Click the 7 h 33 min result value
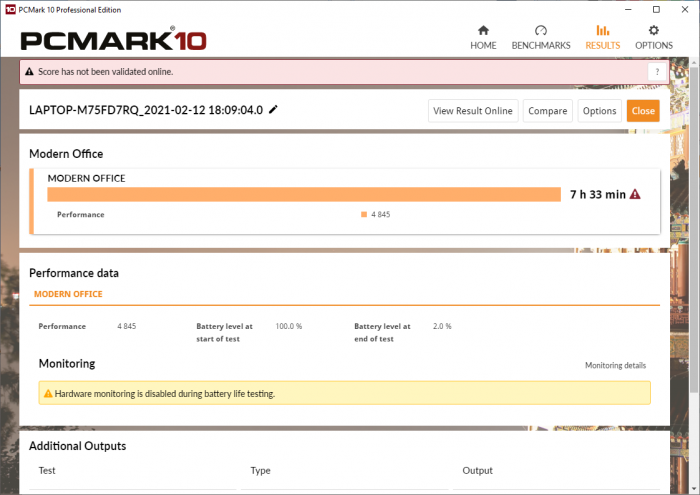700x495 pixels. pos(598,195)
